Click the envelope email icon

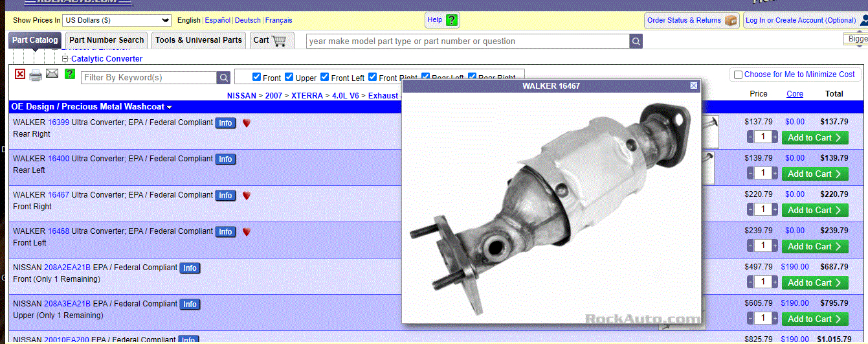coord(52,74)
